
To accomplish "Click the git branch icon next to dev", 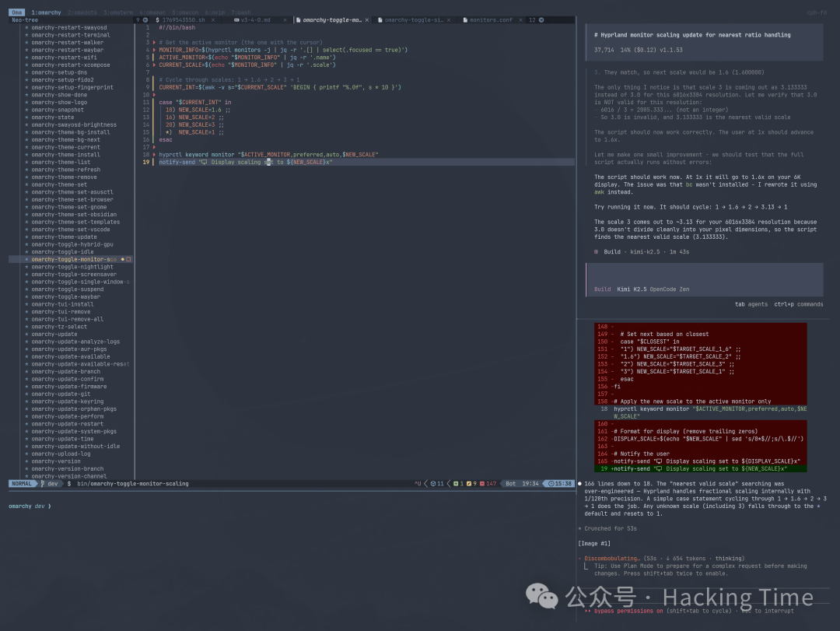I will (44, 483).
